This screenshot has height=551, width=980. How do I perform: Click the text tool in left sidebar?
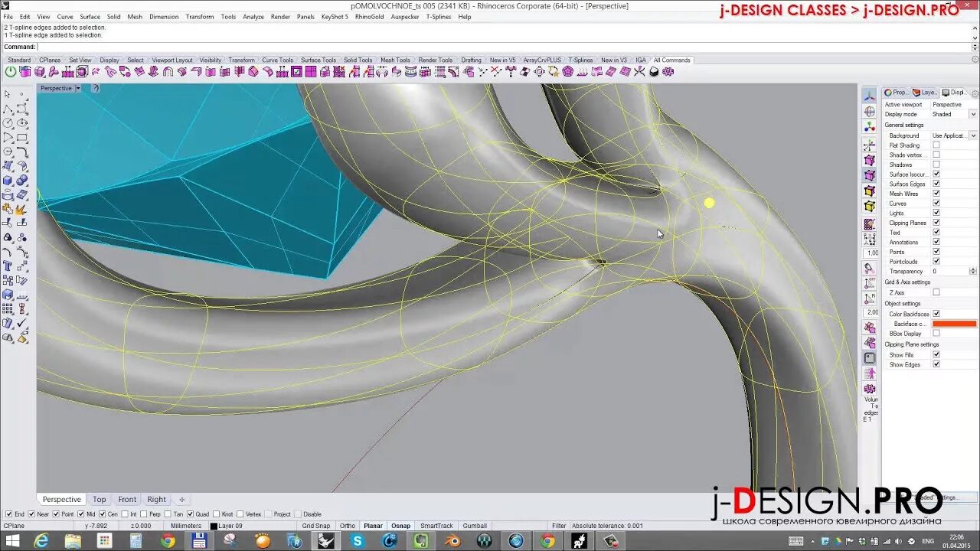[x=8, y=266]
